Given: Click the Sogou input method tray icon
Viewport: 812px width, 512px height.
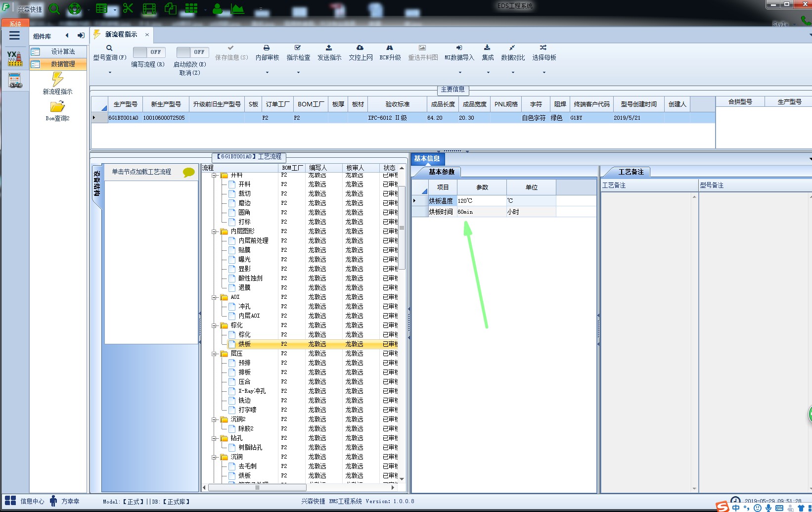Looking at the screenshot, I should click(722, 507).
